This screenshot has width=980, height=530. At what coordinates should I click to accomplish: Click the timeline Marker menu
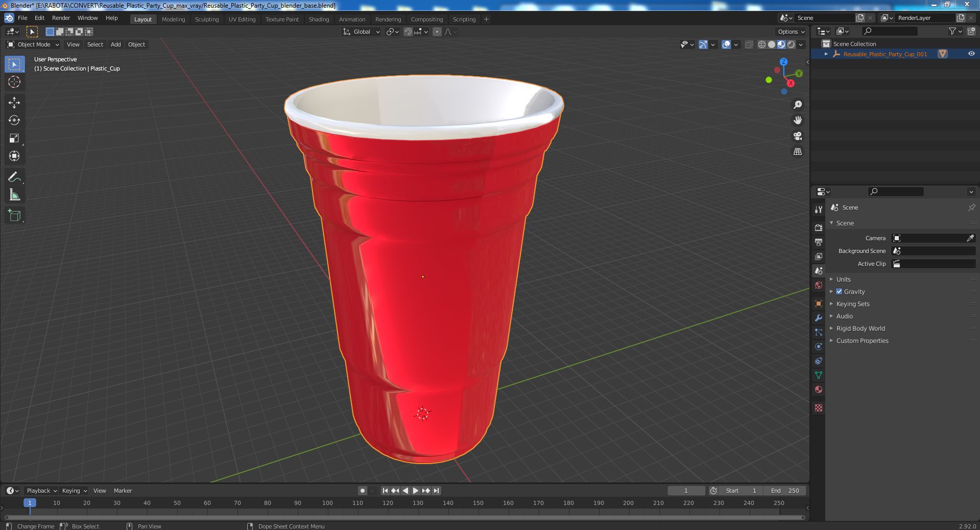[x=123, y=491]
